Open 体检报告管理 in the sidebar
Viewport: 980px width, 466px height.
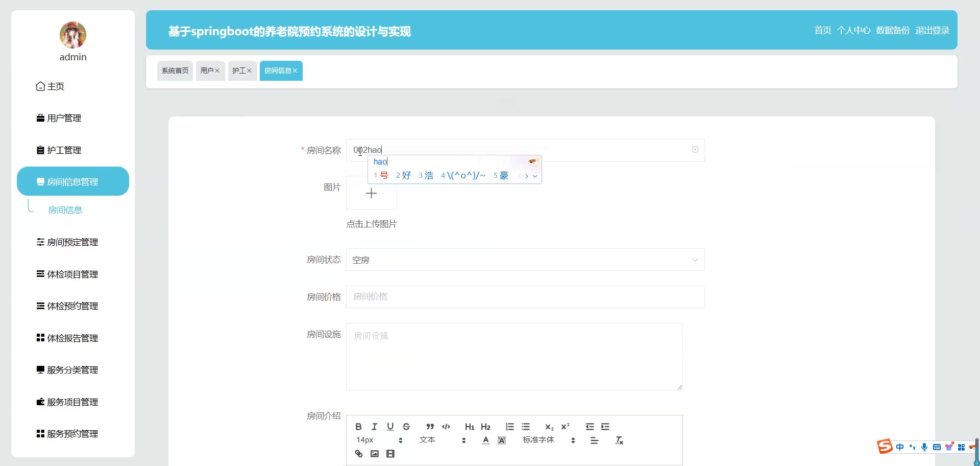pyautogui.click(x=73, y=338)
